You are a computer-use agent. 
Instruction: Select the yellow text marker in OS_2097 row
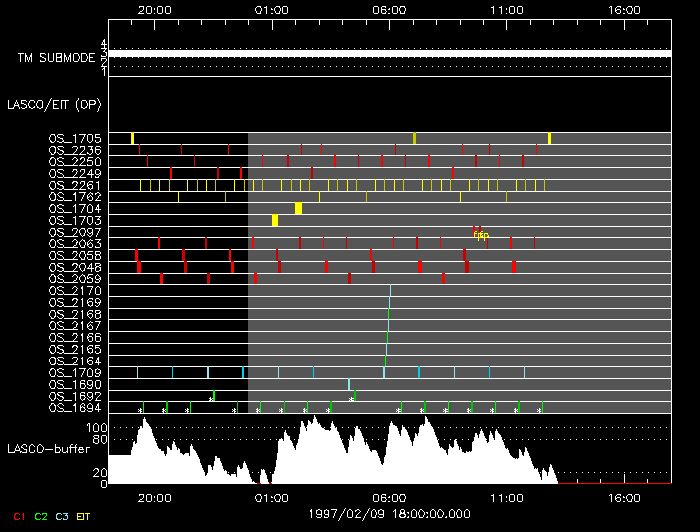tap(481, 235)
